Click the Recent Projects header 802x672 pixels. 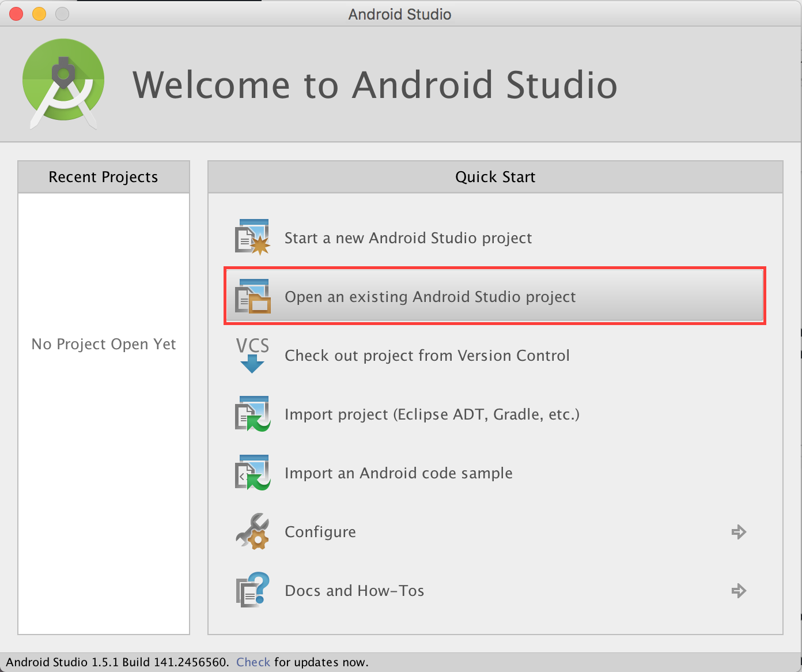pos(104,177)
